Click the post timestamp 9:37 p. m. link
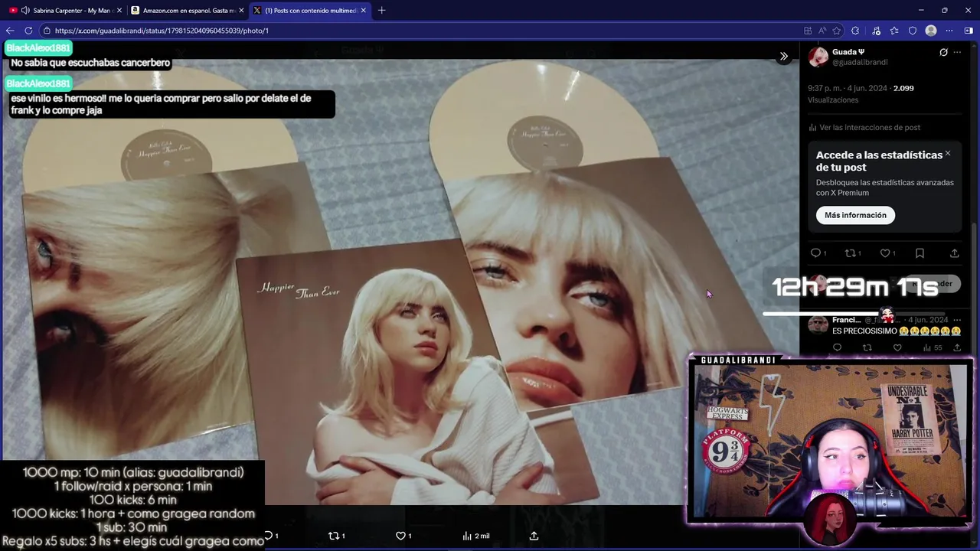 (x=848, y=88)
